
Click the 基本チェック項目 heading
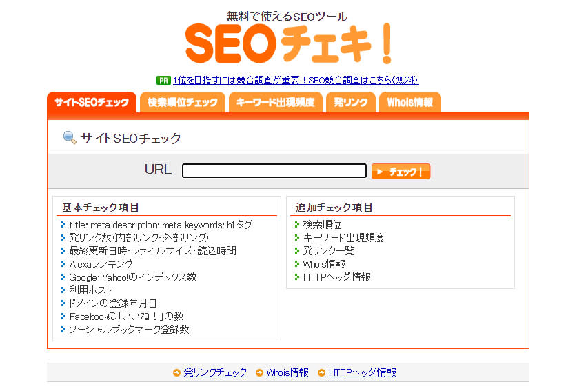101,207
